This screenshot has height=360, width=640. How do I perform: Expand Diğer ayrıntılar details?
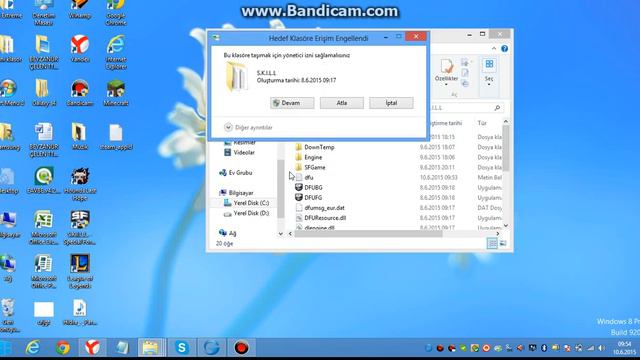pos(248,127)
